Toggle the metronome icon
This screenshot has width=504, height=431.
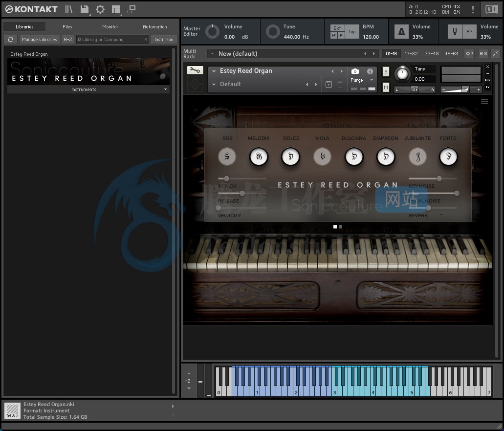pyautogui.click(x=401, y=31)
